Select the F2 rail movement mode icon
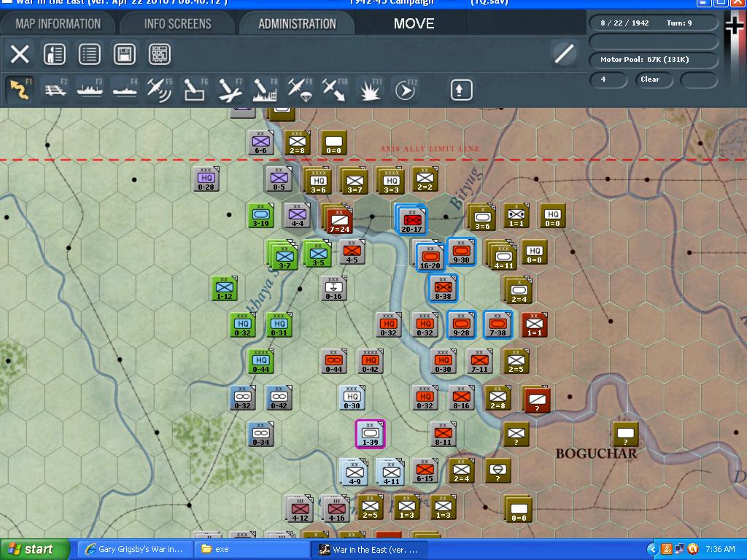747x560 pixels. tap(55, 90)
